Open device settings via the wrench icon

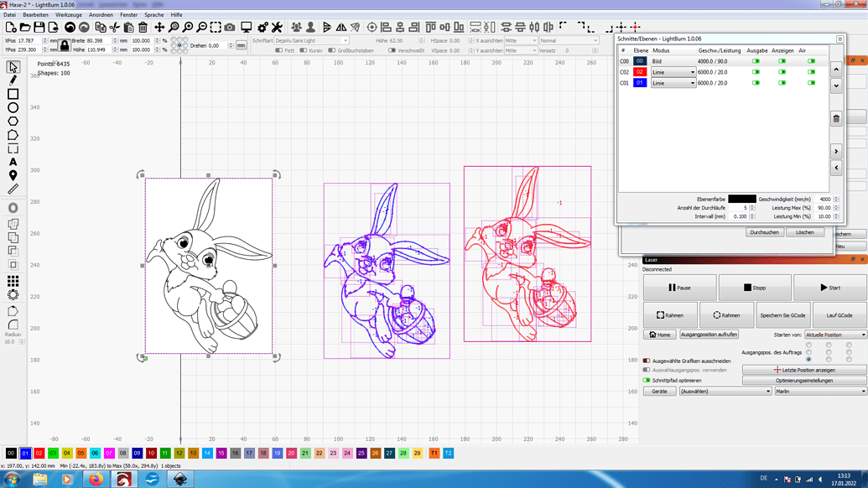[275, 27]
